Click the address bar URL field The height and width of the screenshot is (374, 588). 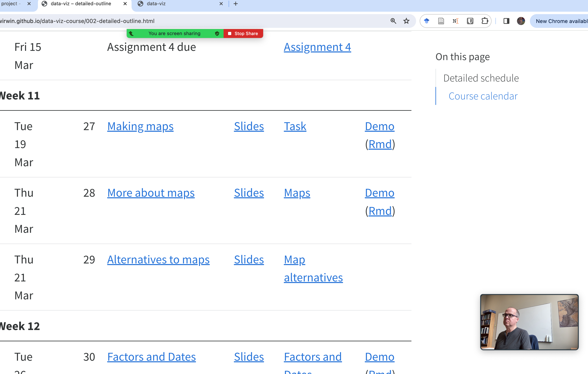tap(171, 21)
